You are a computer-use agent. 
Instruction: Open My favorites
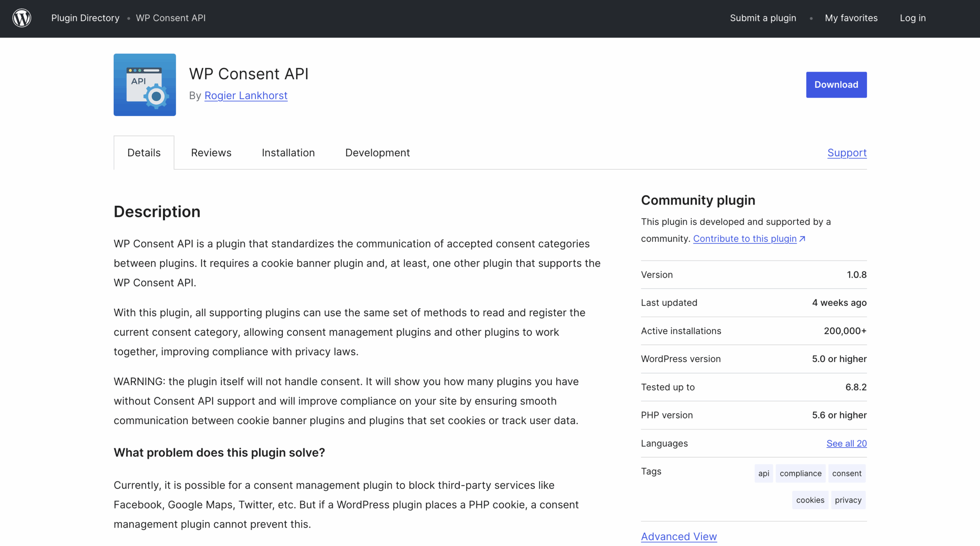(x=851, y=18)
